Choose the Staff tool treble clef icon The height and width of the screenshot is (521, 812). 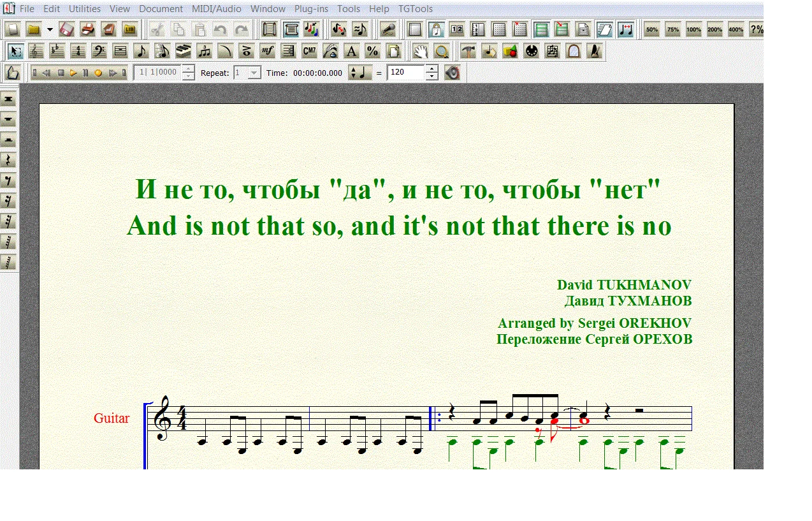(36, 51)
